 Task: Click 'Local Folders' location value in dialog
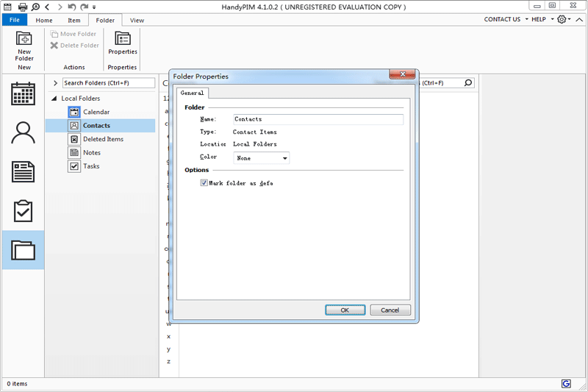pyautogui.click(x=255, y=144)
